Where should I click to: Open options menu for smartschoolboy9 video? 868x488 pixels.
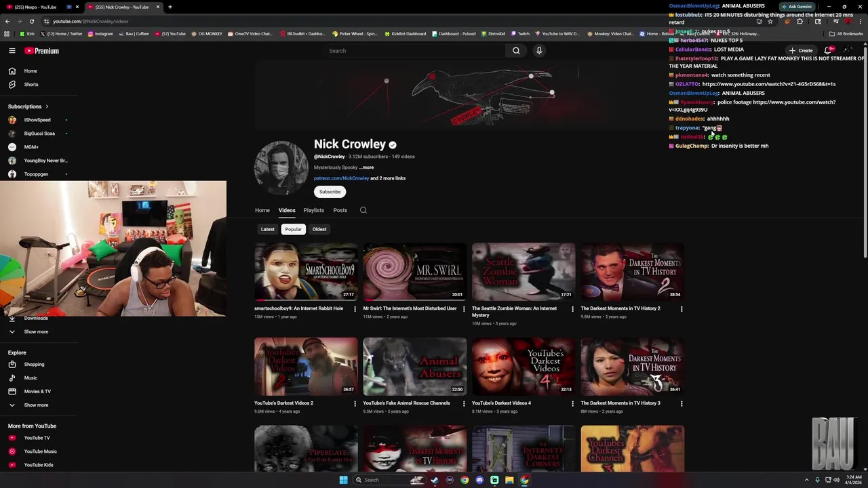(x=355, y=309)
